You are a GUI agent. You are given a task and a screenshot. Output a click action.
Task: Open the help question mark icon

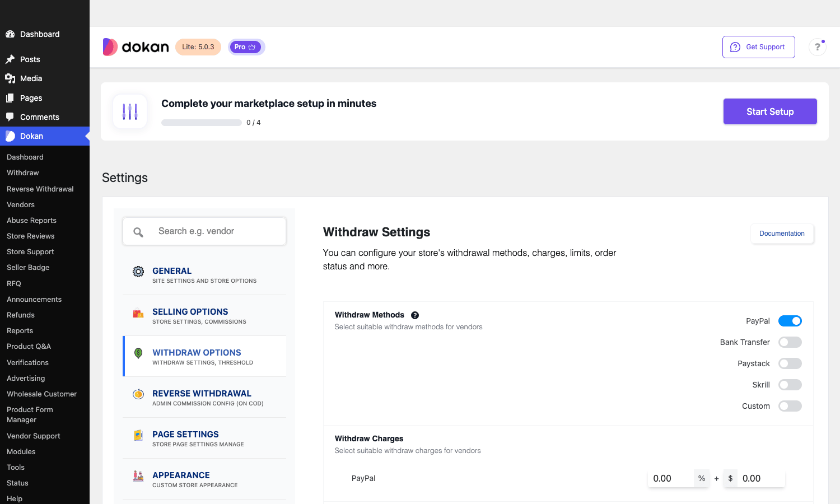[818, 47]
